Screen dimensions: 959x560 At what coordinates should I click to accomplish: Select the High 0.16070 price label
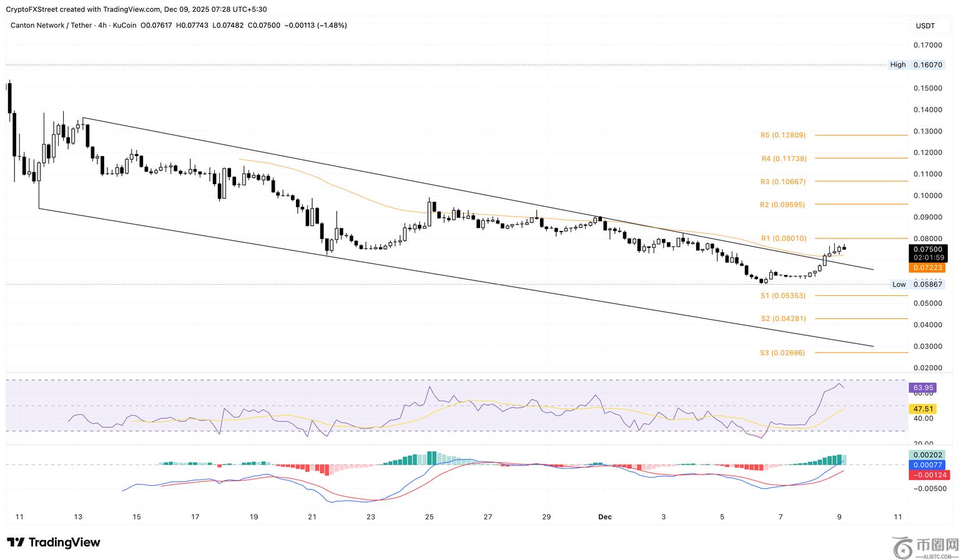(x=917, y=65)
